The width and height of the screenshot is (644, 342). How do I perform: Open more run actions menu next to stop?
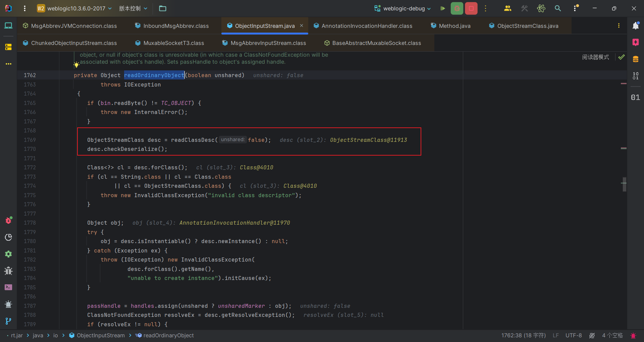coord(485,8)
